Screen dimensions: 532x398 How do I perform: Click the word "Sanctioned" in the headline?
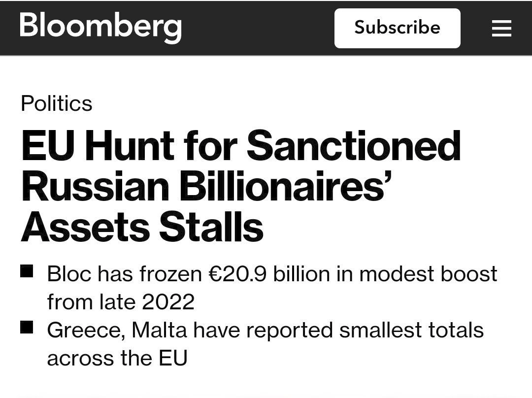353,146
